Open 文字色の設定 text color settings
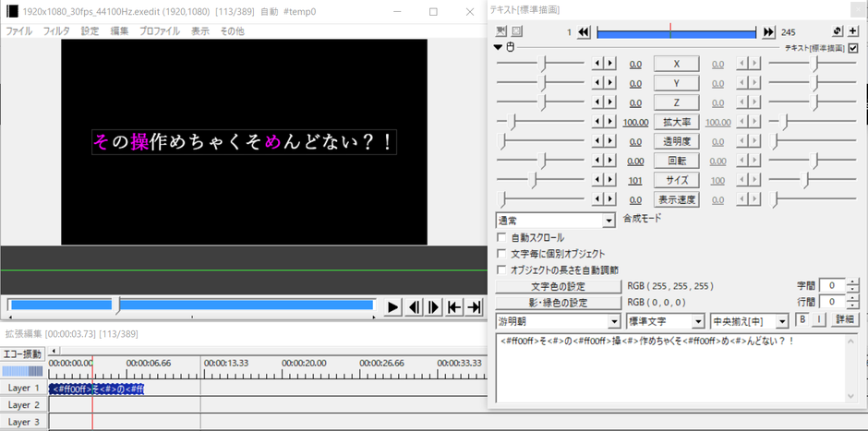 (x=558, y=287)
